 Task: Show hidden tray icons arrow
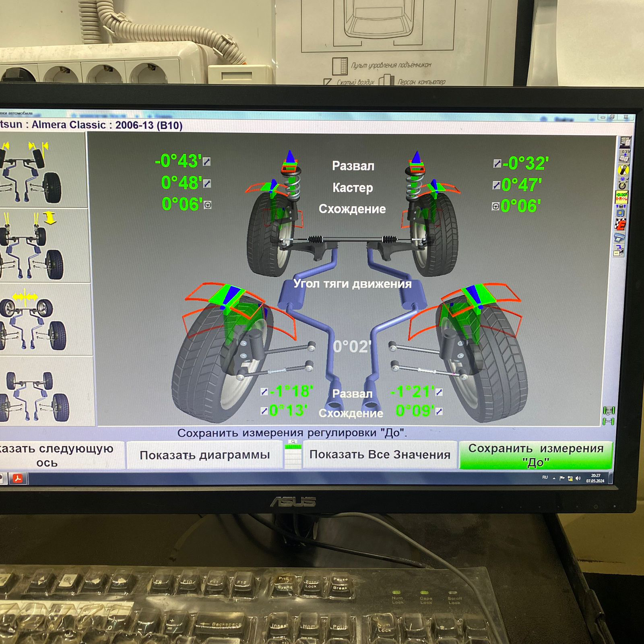coord(554,478)
